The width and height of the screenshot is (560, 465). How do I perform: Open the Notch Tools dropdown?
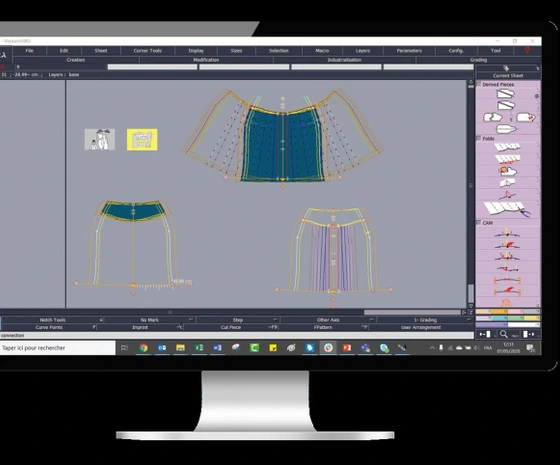(52, 320)
